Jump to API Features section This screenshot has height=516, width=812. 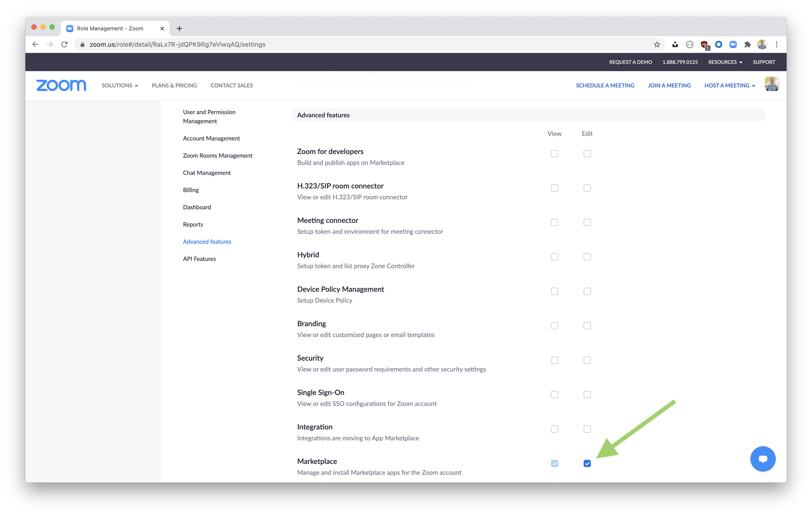199,258
